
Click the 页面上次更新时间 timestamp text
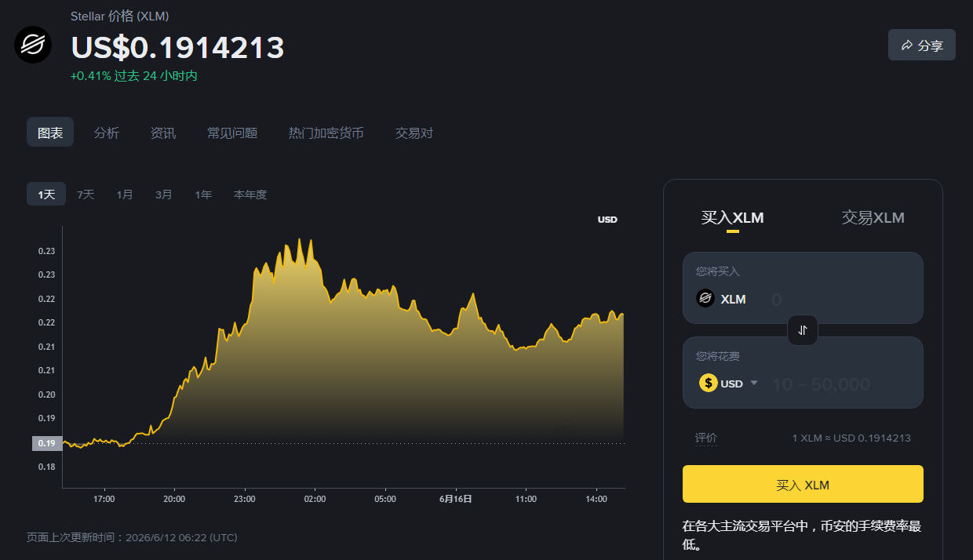click(132, 537)
